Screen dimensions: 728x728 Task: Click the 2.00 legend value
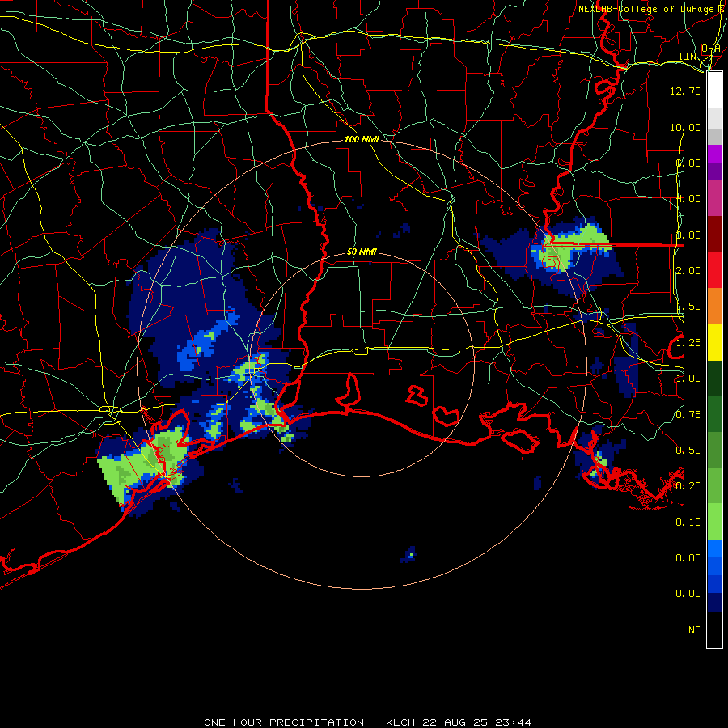tap(688, 271)
